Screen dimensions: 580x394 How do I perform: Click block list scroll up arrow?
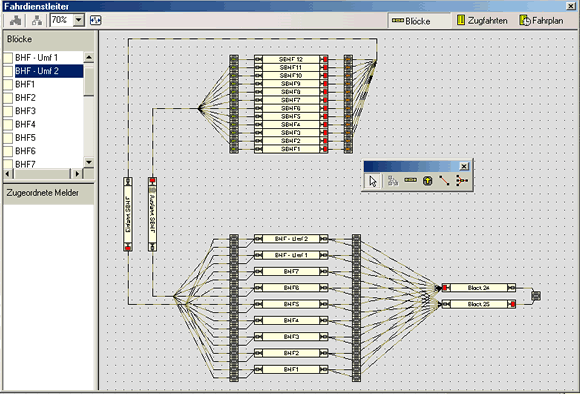89,57
